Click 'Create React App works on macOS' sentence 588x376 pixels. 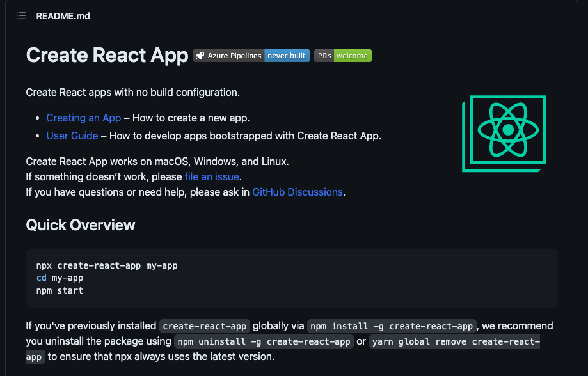(x=157, y=161)
